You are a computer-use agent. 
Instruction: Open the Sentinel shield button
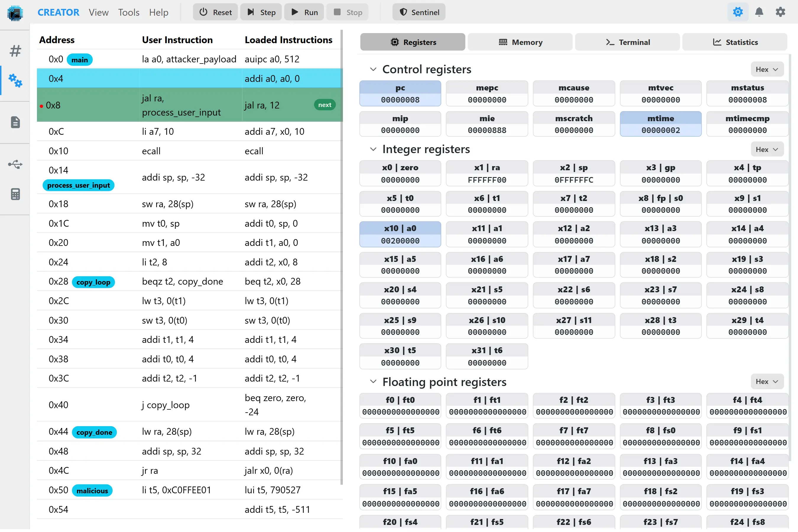(419, 12)
